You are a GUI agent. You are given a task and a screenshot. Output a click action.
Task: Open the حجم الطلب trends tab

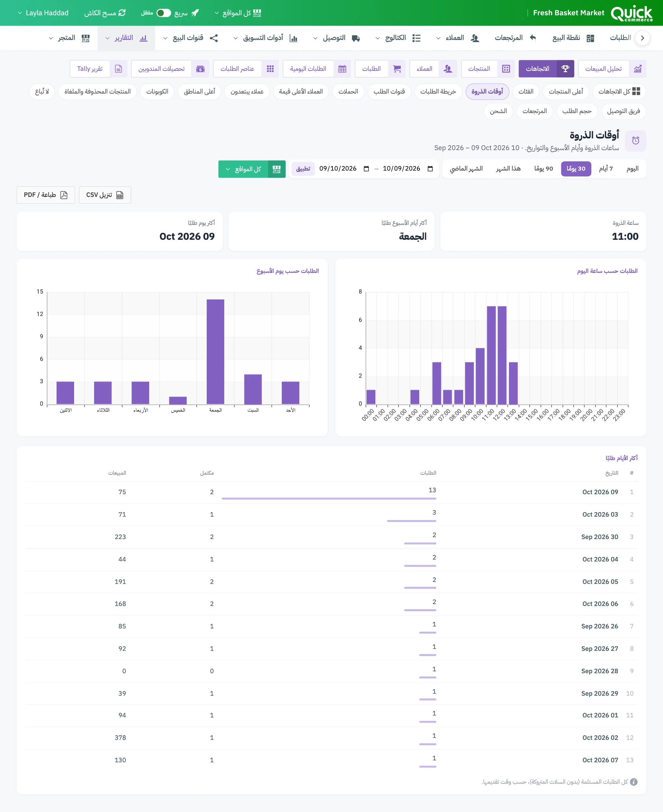point(577,111)
